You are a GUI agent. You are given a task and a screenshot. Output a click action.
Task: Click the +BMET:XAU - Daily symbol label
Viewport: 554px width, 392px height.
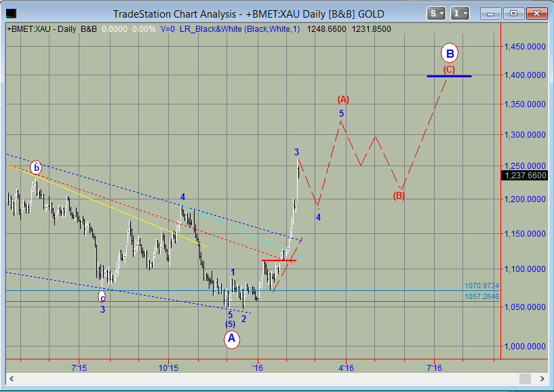[41, 29]
